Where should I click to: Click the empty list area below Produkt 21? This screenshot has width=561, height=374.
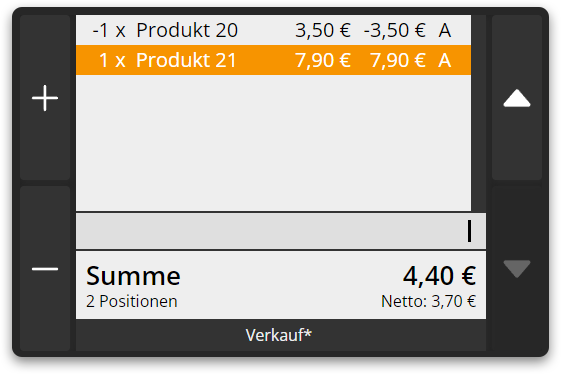click(273, 143)
